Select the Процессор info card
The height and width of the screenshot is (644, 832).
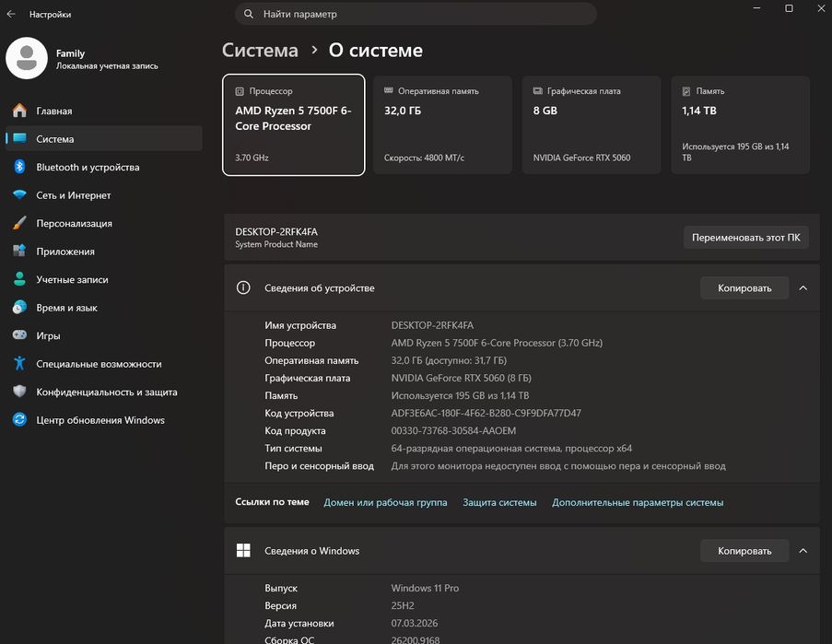pos(293,124)
